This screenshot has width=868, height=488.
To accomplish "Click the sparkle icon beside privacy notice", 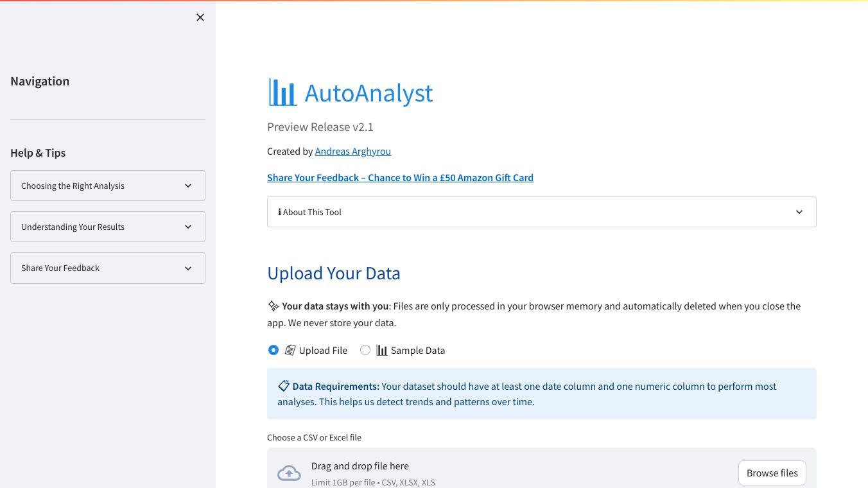I will (273, 306).
